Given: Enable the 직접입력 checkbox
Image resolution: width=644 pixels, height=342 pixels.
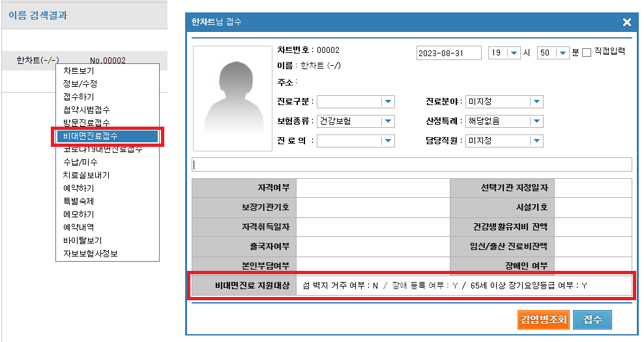Looking at the screenshot, I should click(586, 53).
